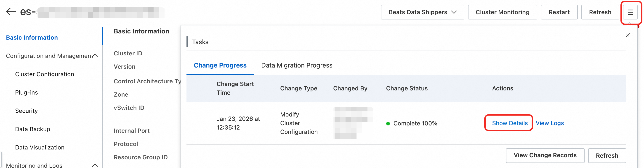Image resolution: width=644 pixels, height=168 pixels.
Task: Open Cluster Monitoring
Action: click(502, 12)
